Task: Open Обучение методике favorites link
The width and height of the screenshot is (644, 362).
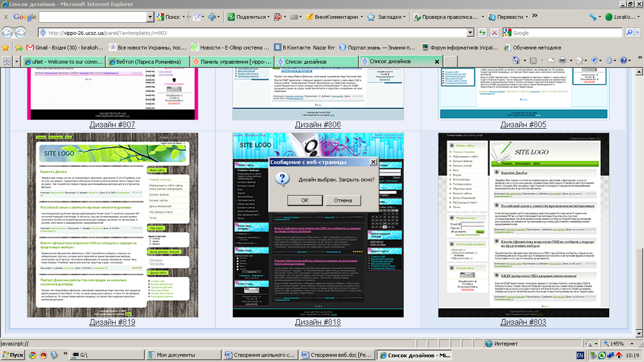Action: point(533,48)
